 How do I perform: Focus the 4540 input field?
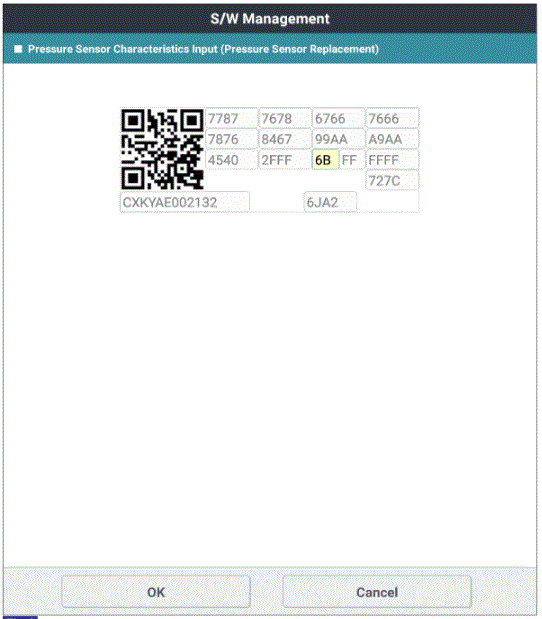(x=231, y=160)
